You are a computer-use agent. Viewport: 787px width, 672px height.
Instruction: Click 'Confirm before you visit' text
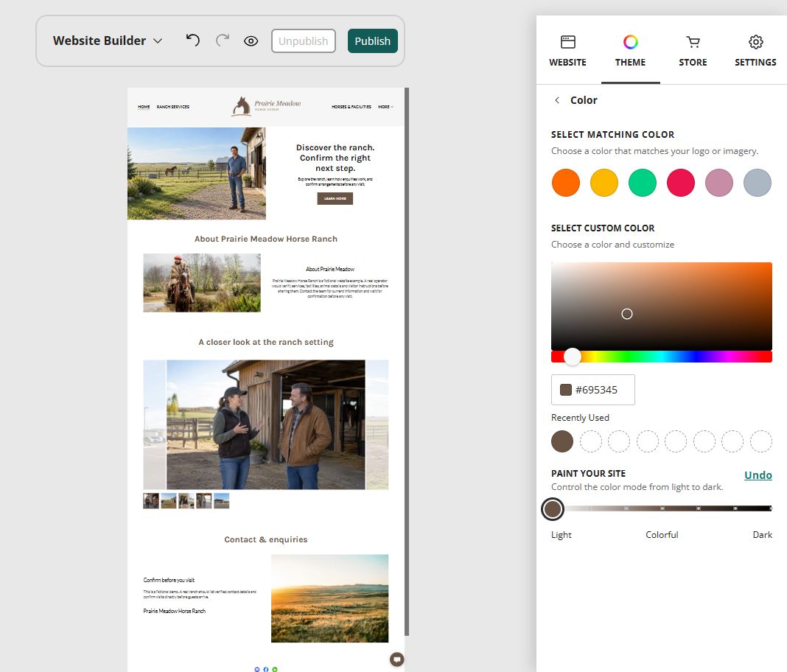[169, 580]
